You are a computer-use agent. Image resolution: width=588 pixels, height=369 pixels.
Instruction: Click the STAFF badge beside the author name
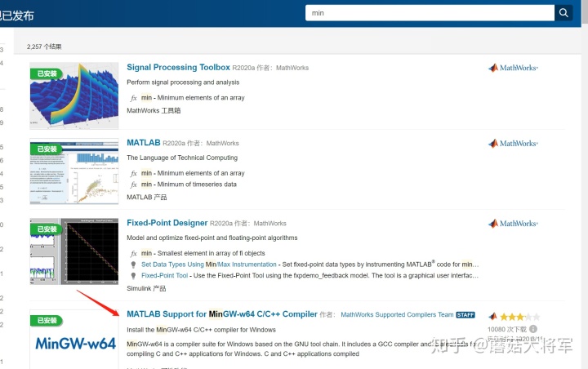(465, 314)
